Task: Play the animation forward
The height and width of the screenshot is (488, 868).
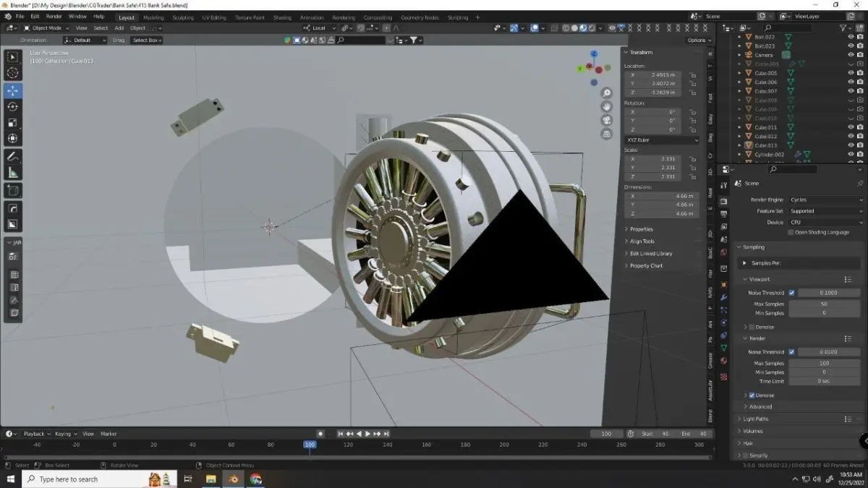Action: click(x=367, y=434)
